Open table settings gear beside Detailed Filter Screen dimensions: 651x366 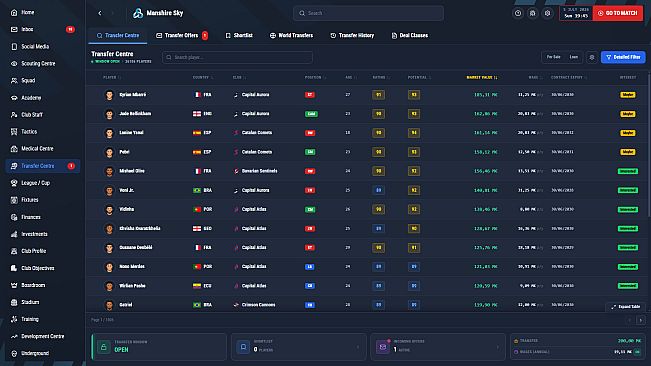592,57
